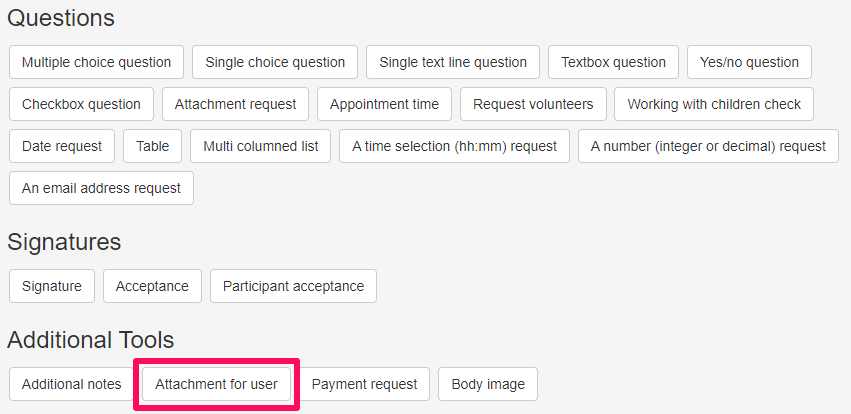Add a Textbox question
Image resolution: width=851 pixels, height=414 pixels.
(613, 62)
